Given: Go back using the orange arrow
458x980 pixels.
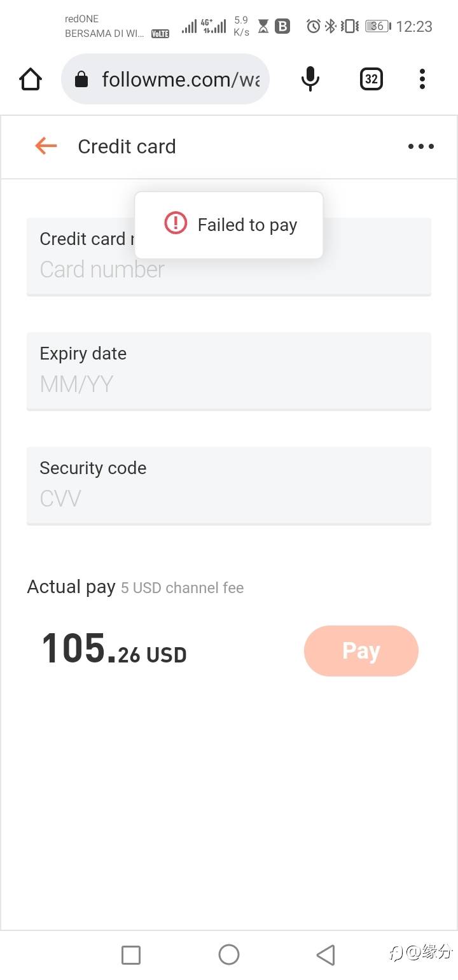Looking at the screenshot, I should 46,146.
